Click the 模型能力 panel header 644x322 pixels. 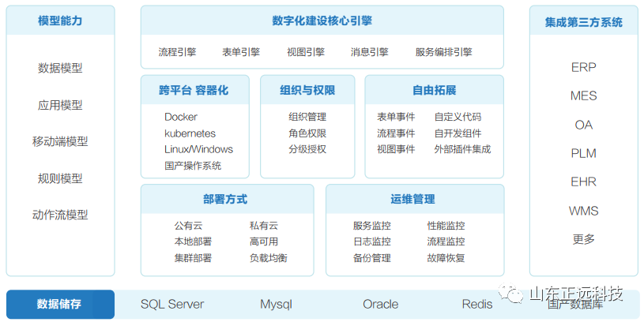tap(60, 21)
